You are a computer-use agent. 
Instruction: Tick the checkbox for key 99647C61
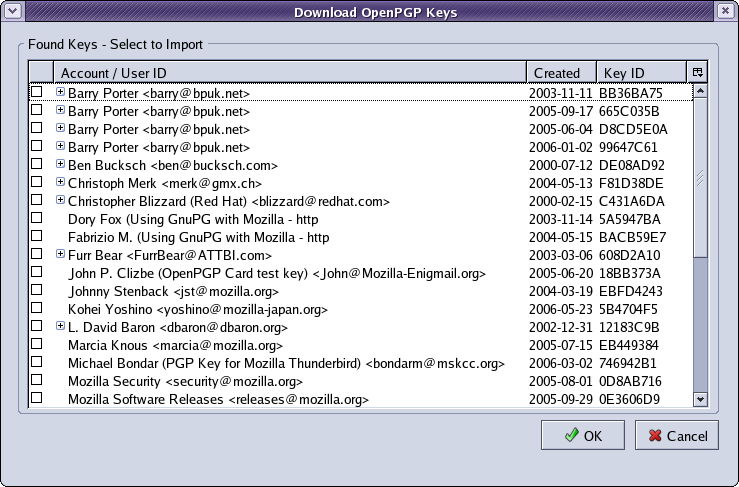point(36,146)
